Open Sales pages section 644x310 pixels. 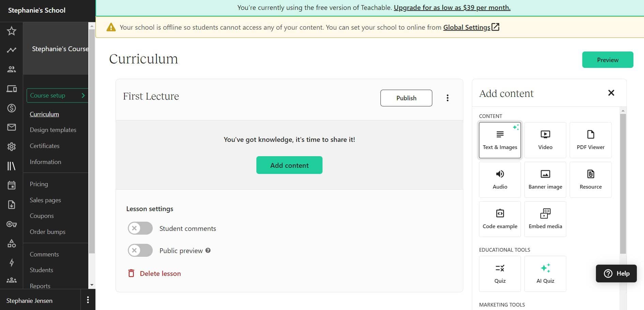tap(45, 200)
